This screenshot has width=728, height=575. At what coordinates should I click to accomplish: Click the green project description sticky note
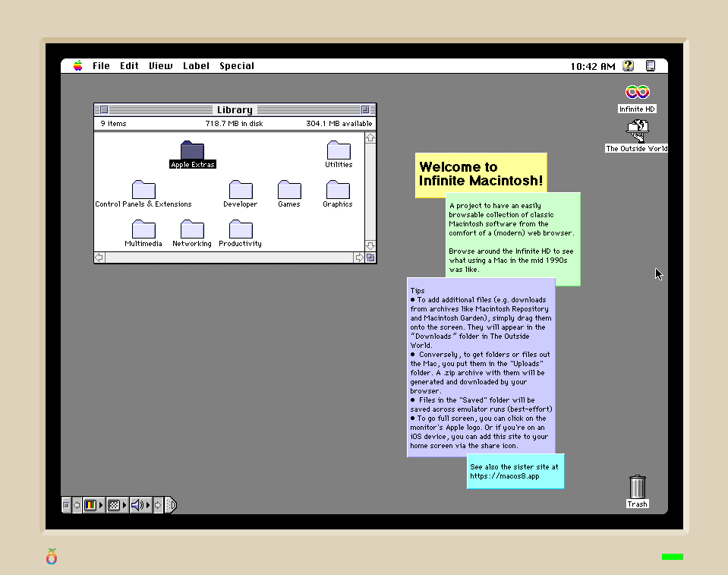click(x=513, y=237)
